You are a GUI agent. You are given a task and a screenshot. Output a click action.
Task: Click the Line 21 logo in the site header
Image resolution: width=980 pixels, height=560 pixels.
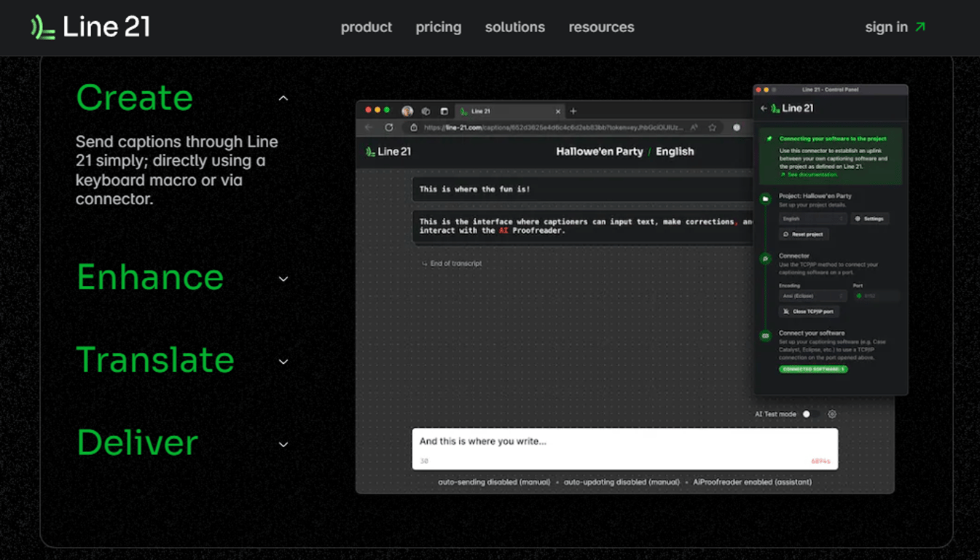pyautogui.click(x=90, y=28)
